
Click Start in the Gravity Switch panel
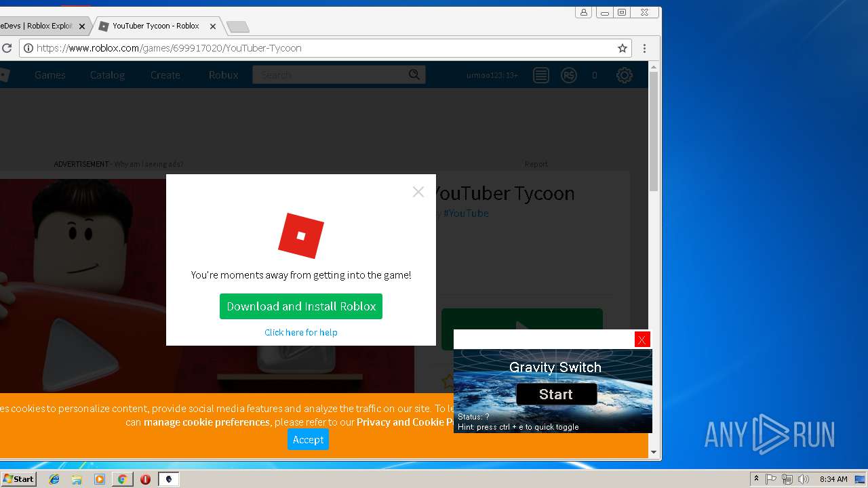(x=556, y=394)
